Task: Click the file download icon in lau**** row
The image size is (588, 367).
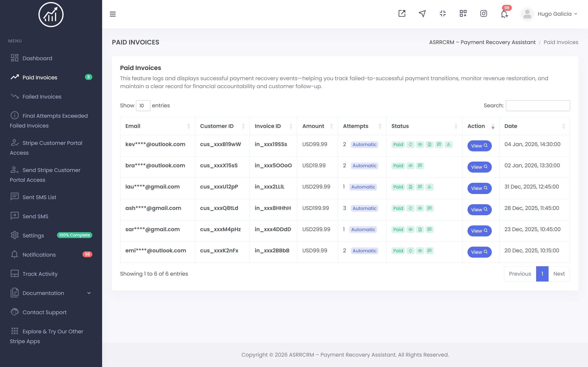Action: 410,187
